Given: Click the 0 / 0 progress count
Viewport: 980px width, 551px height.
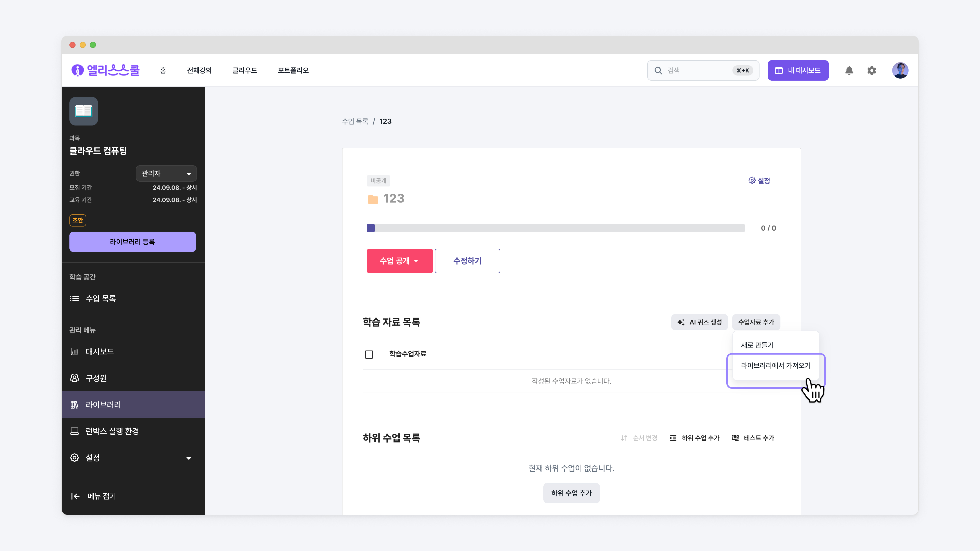Looking at the screenshot, I should 768,228.
